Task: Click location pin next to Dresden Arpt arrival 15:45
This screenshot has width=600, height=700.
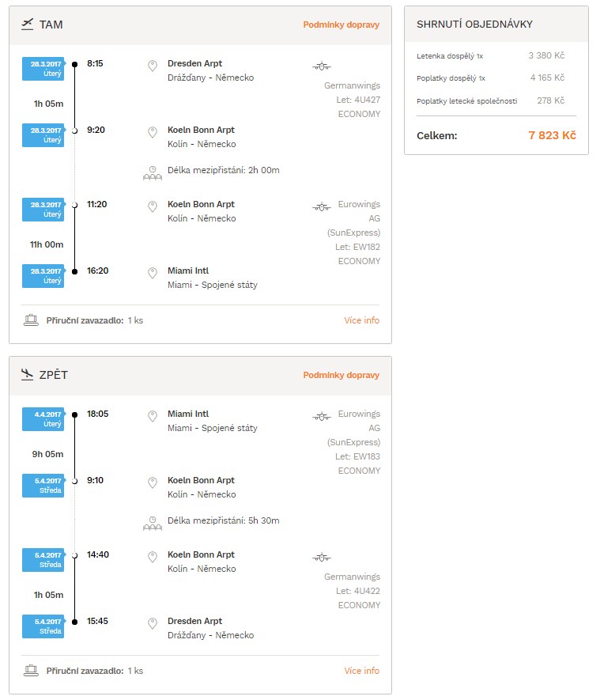Action: pyautogui.click(x=153, y=623)
